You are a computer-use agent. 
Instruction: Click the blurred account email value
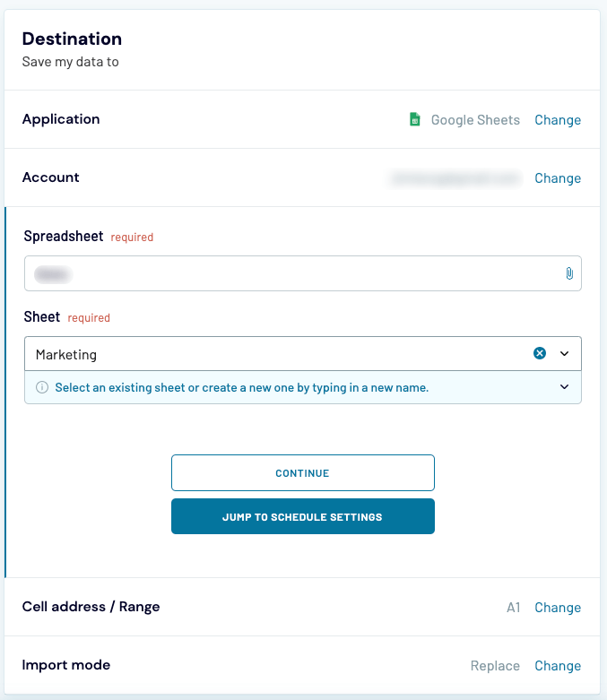(x=455, y=178)
